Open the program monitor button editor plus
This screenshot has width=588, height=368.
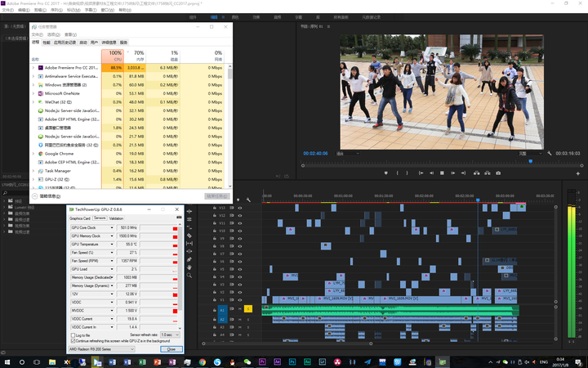tap(578, 173)
